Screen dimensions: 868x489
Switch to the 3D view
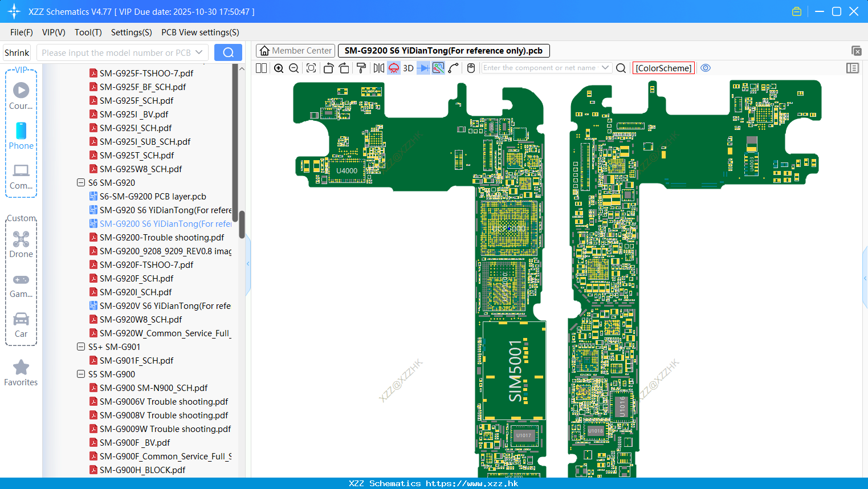click(408, 68)
